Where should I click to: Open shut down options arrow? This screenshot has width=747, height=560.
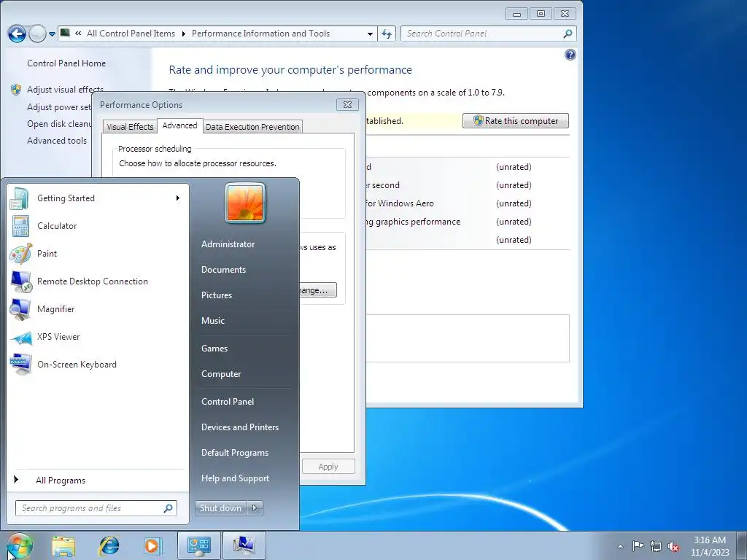[x=255, y=508]
